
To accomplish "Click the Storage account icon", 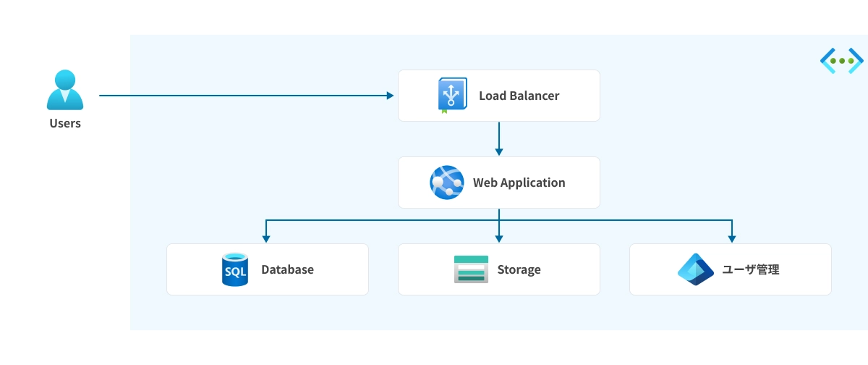I will [471, 269].
